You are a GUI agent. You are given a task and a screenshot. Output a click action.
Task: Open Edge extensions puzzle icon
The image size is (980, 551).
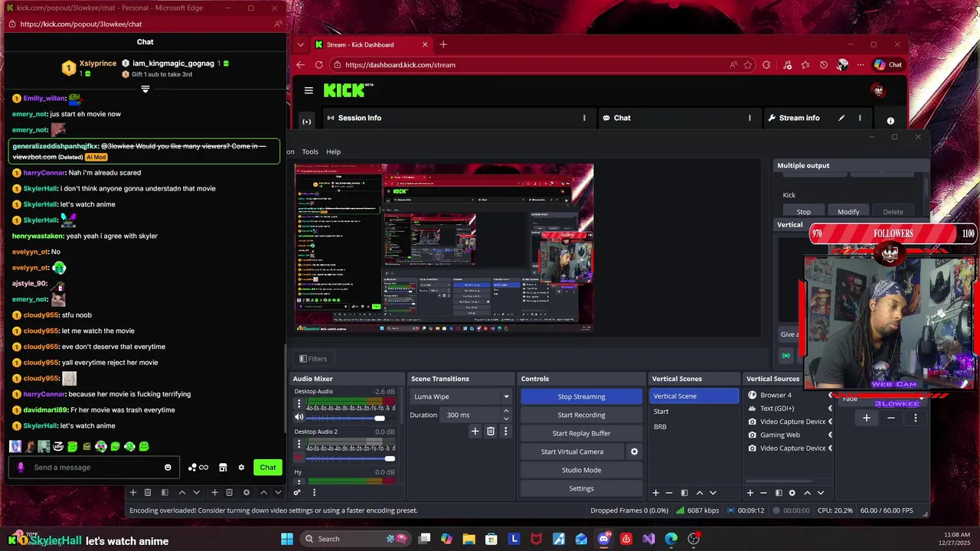tap(766, 65)
